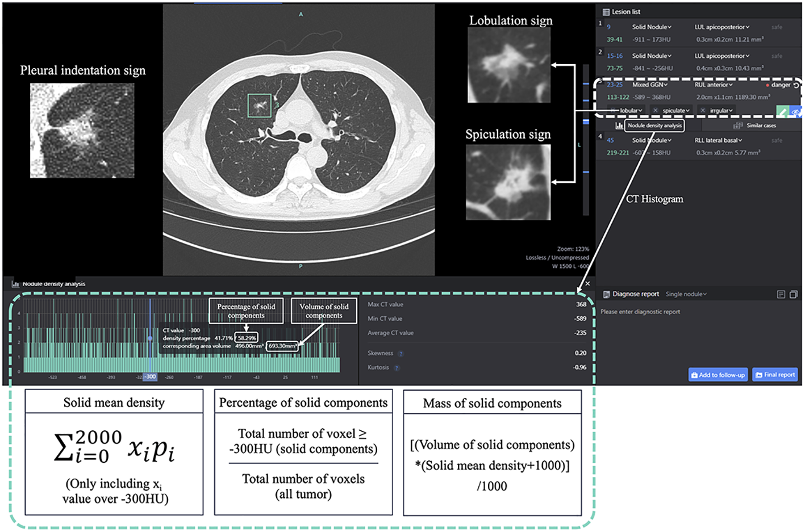
Task: Switch to the Similar cases tab
Action: tap(761, 125)
